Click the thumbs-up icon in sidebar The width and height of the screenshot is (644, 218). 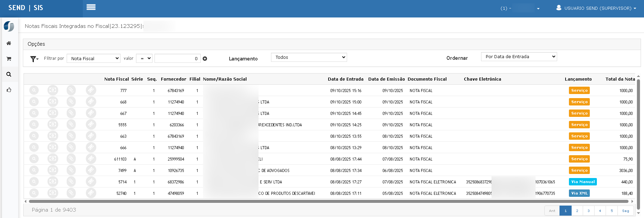click(x=9, y=90)
